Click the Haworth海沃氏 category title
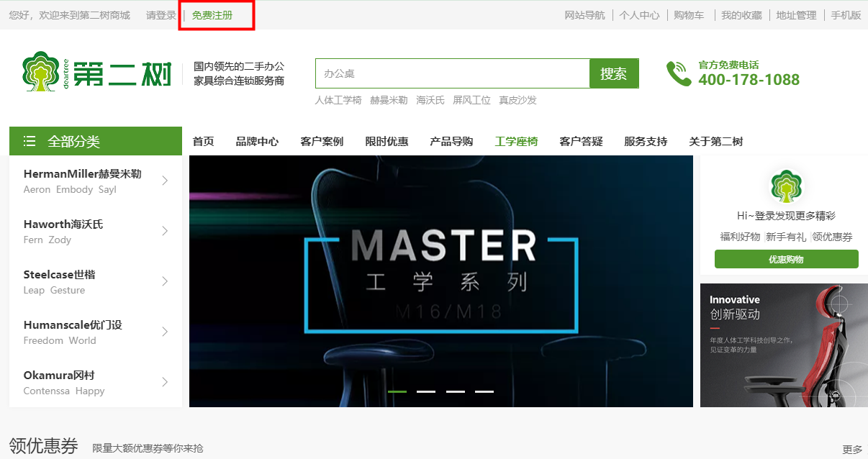The height and width of the screenshot is (459, 868). pos(63,224)
